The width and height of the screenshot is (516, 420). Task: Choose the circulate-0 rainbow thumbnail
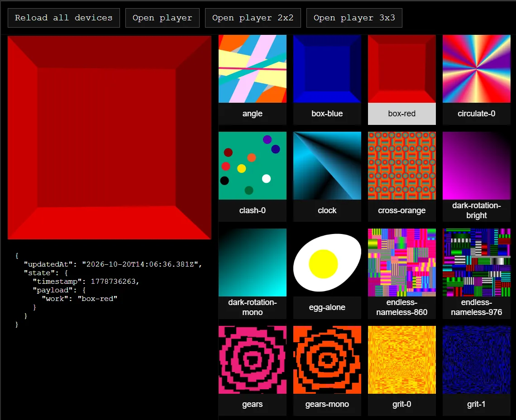click(477, 69)
